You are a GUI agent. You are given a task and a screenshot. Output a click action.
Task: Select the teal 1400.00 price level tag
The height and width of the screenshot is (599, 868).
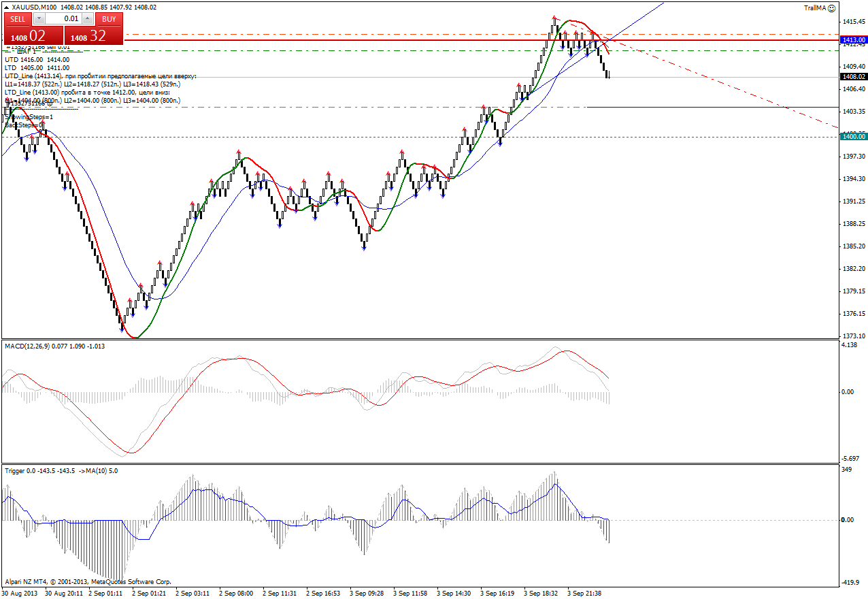point(853,137)
